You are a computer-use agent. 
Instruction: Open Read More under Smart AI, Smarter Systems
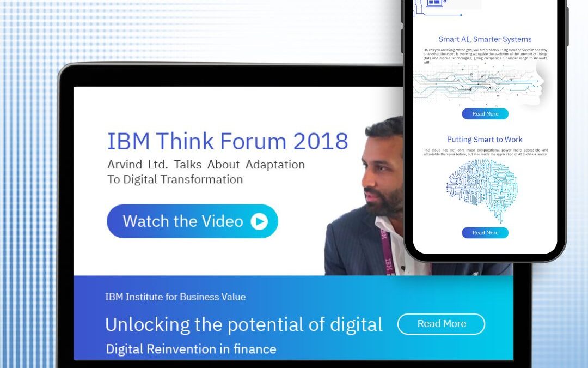(485, 114)
